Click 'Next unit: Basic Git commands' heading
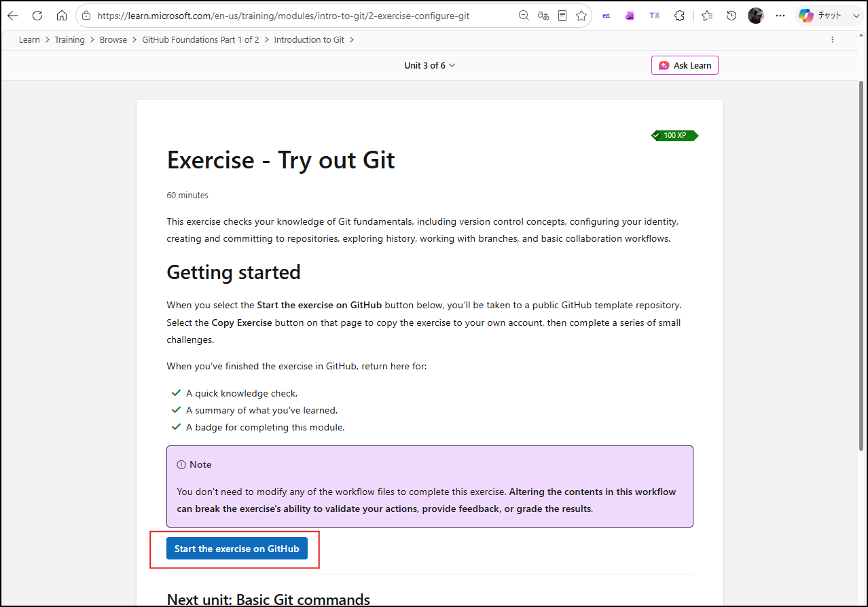Viewport: 868px width, 607px height. [x=268, y=599]
